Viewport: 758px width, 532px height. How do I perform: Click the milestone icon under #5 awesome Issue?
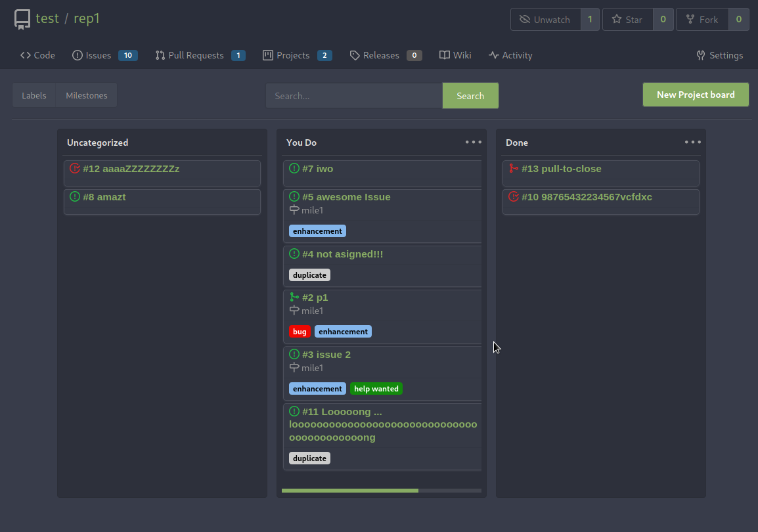pos(294,210)
